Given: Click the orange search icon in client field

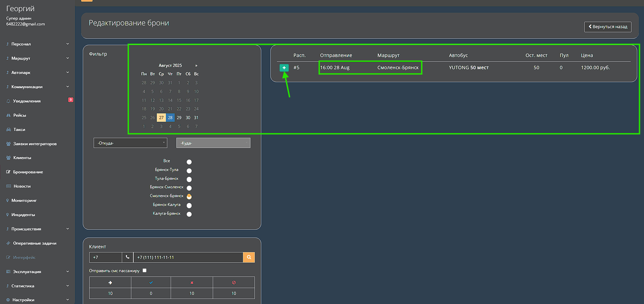Looking at the screenshot, I should 249,258.
